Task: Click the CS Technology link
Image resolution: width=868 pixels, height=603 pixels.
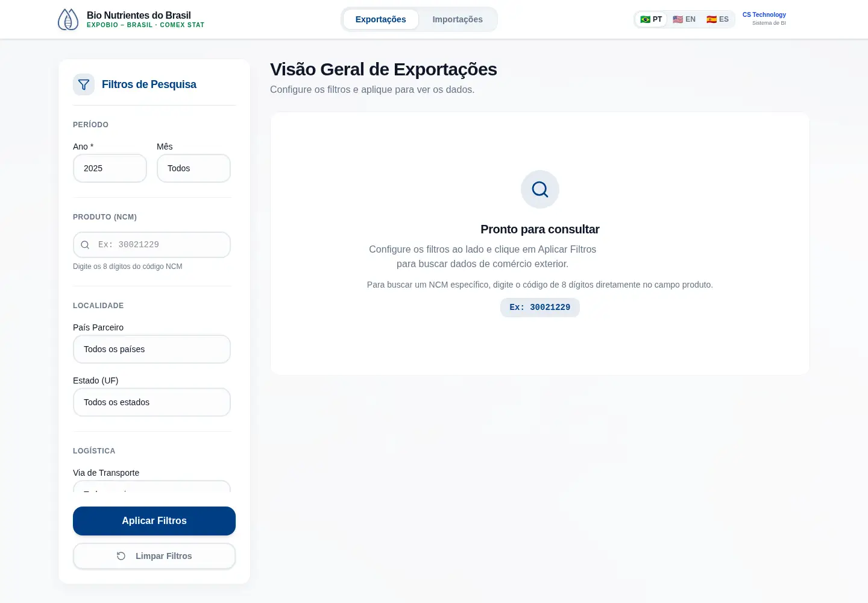Action: click(764, 14)
